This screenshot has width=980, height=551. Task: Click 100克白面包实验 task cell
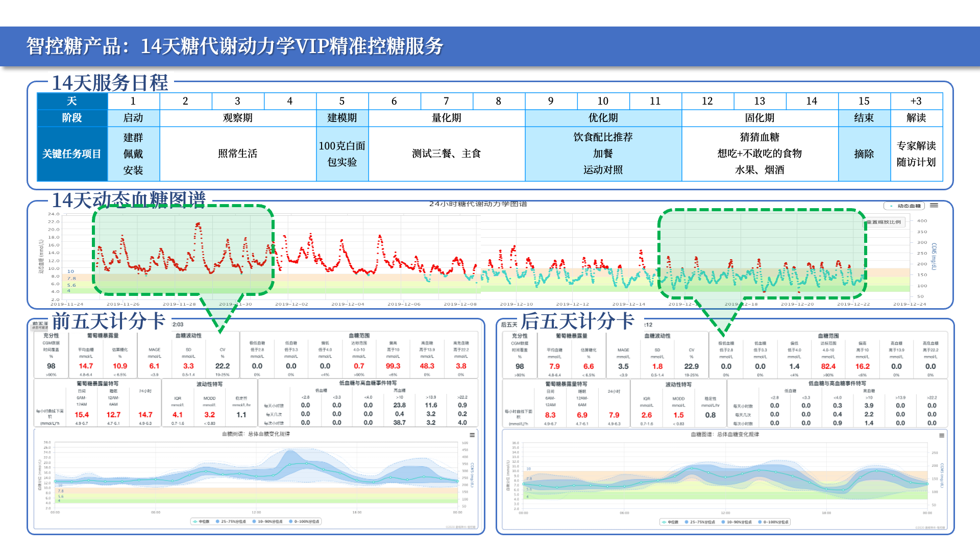342,154
